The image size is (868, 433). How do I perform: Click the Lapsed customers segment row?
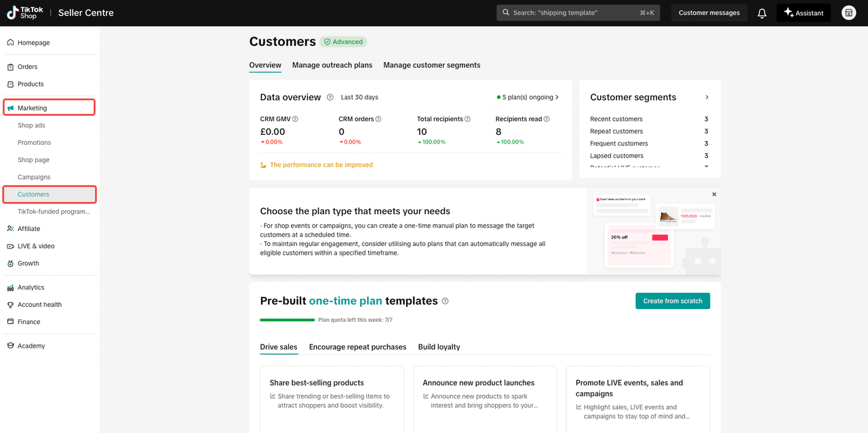pyautogui.click(x=649, y=156)
